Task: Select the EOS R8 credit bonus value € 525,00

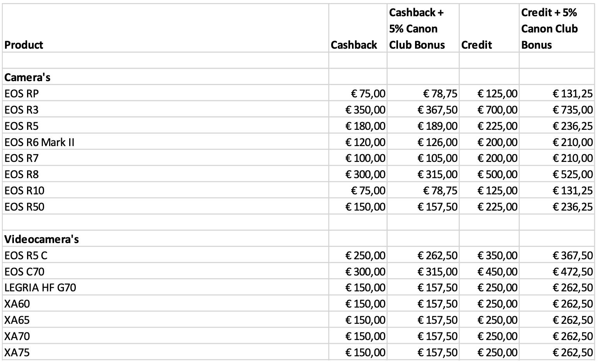Action: pyautogui.click(x=572, y=174)
